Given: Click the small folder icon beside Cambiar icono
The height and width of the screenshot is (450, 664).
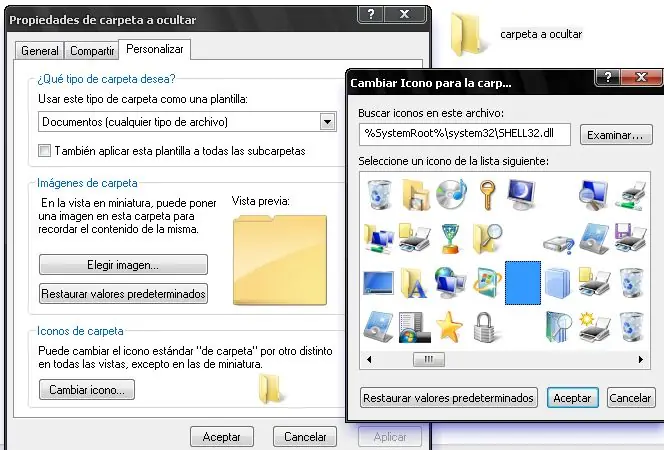Looking at the screenshot, I should pyautogui.click(x=271, y=388).
